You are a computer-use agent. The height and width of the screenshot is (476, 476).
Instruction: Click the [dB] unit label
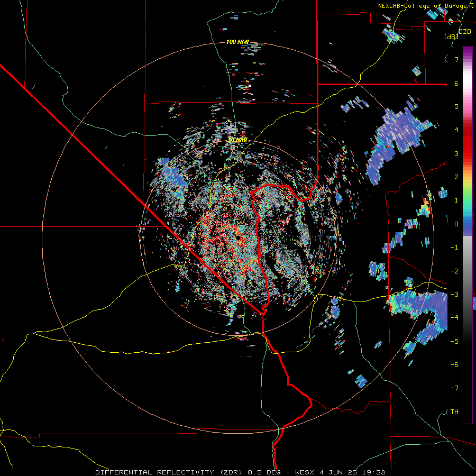[451, 36]
